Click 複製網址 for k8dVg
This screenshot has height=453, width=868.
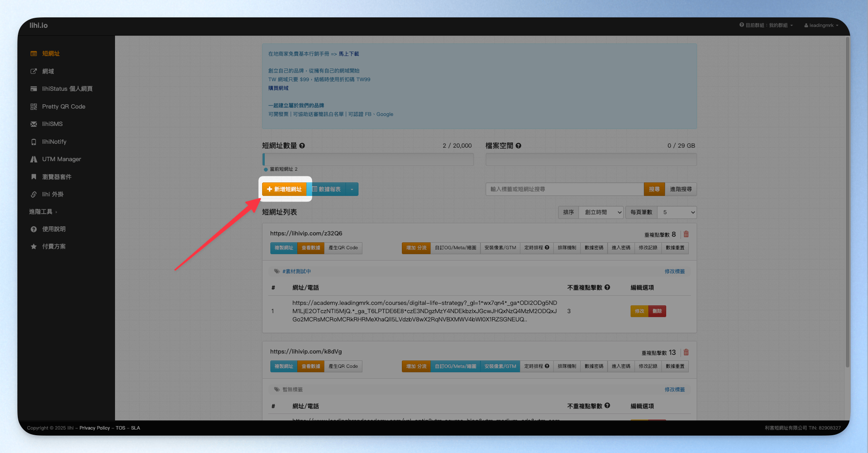(x=284, y=367)
